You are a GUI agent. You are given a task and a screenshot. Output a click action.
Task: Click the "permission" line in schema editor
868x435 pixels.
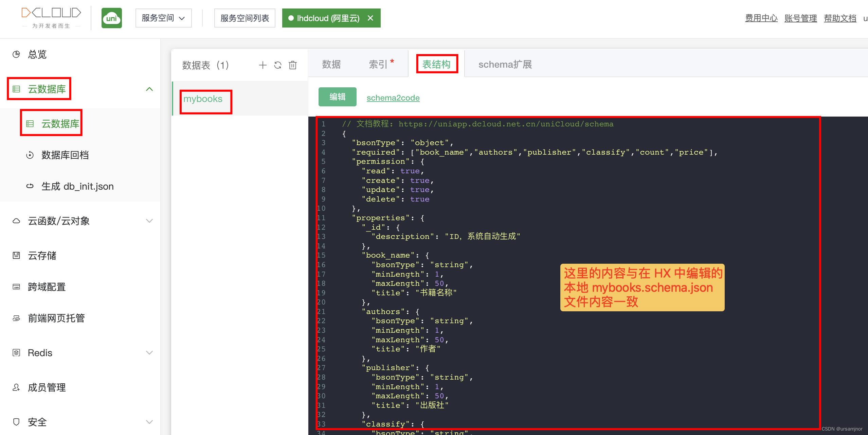tap(388, 161)
